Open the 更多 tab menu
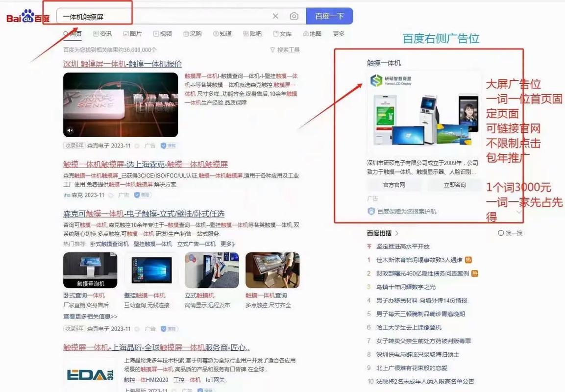Image resolution: width=565 pixels, height=392 pixels. [x=339, y=33]
